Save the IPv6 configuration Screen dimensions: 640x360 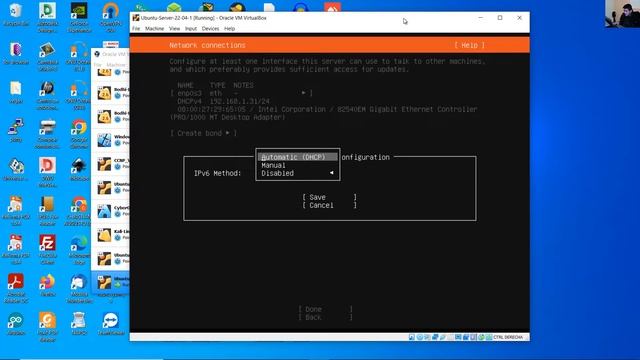329,197
